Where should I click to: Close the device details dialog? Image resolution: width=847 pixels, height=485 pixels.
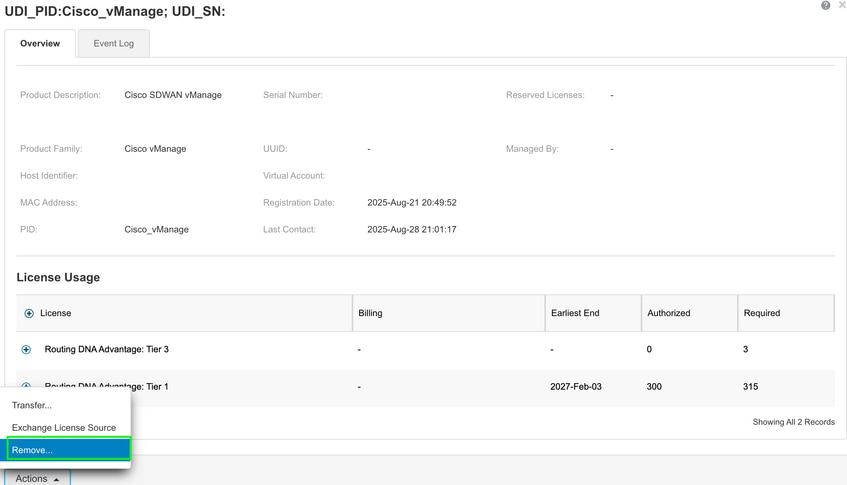pos(842,5)
